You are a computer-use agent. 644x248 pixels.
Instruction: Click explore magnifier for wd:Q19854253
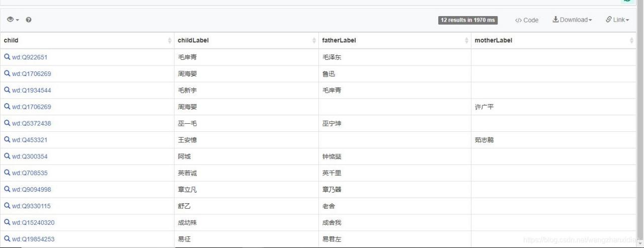click(x=7, y=239)
